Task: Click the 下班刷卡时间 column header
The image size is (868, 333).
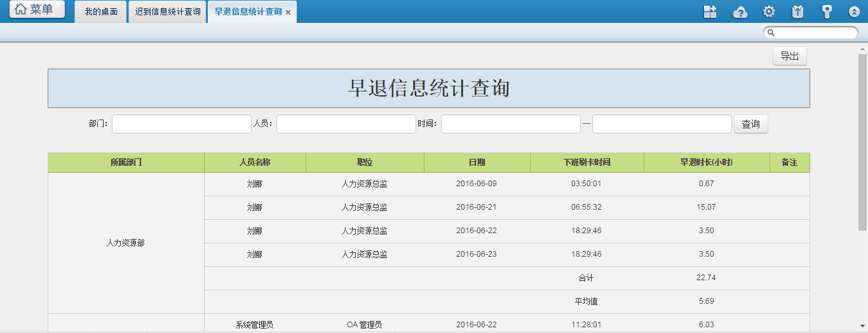Action: 587,163
